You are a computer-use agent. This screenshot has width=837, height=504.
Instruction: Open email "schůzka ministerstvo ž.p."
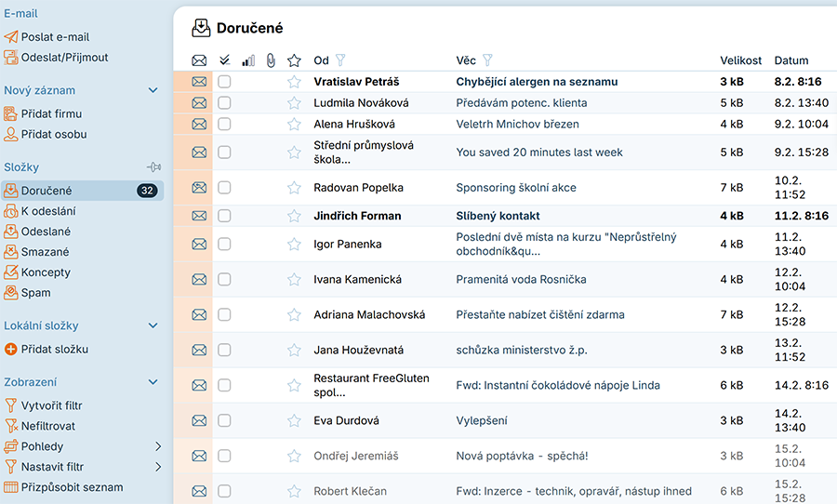(521, 350)
